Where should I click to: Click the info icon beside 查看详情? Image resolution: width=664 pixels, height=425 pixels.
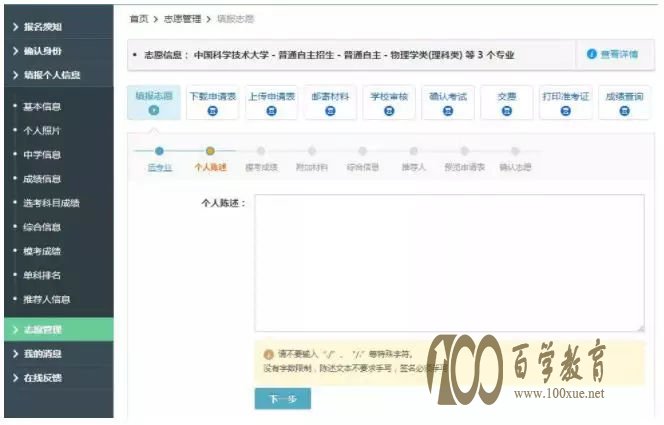[x=592, y=54]
